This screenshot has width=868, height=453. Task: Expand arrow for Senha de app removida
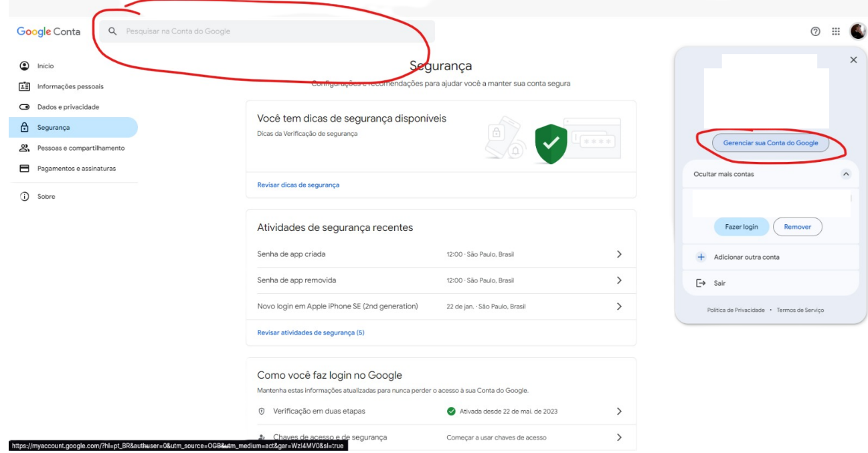point(619,280)
